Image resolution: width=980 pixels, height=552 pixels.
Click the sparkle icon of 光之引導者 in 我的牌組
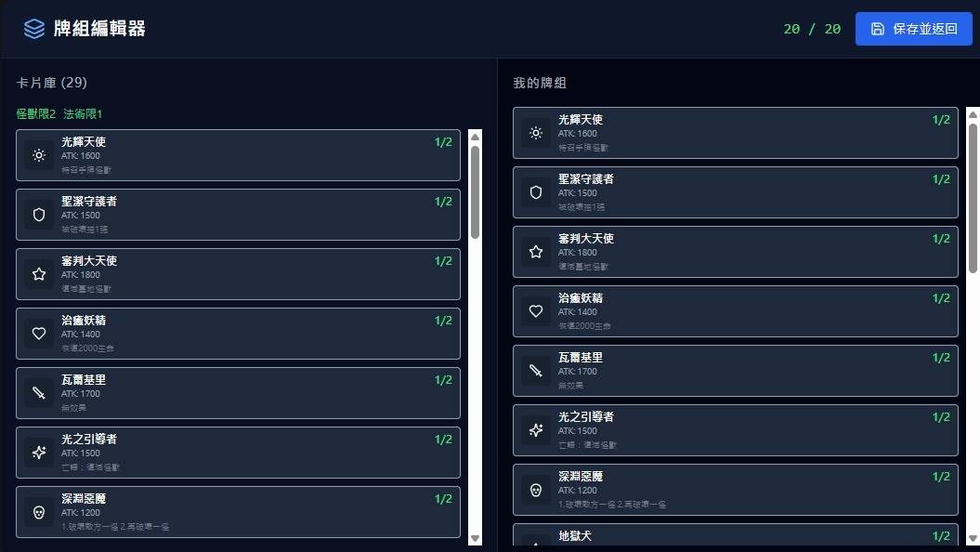[x=536, y=430]
